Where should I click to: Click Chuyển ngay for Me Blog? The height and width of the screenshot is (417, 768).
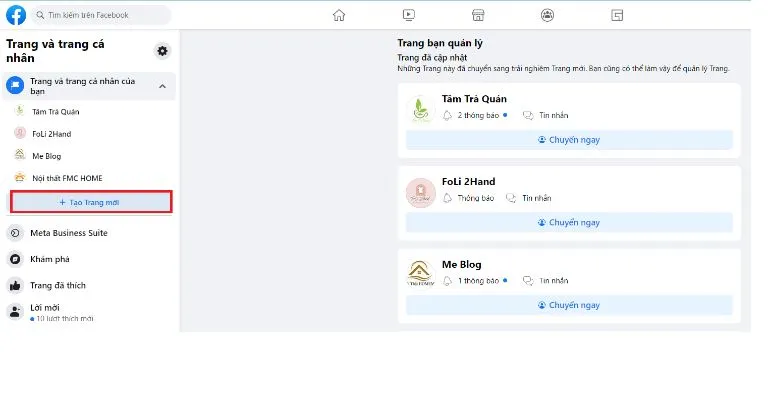click(x=569, y=305)
